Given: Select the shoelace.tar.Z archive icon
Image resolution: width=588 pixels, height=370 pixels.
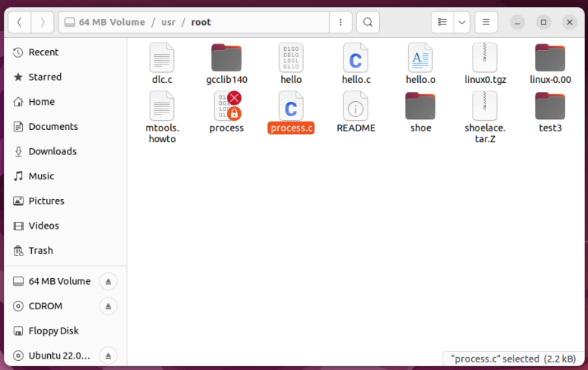Looking at the screenshot, I should click(x=485, y=106).
